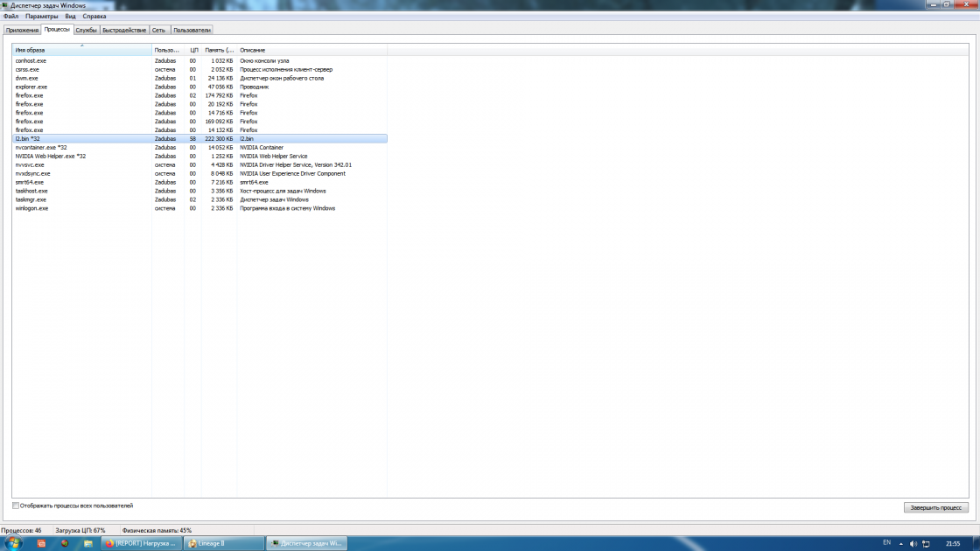Open the Windows Start menu orb
Viewport: 980px width, 551px height.
(x=13, y=543)
